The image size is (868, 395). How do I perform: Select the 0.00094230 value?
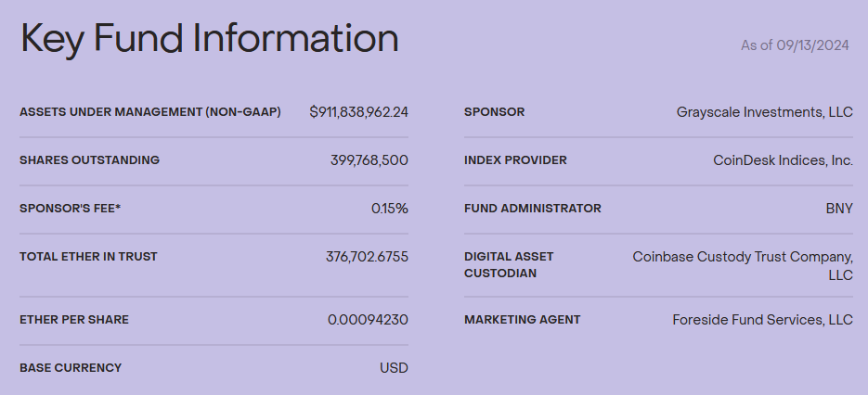368,320
